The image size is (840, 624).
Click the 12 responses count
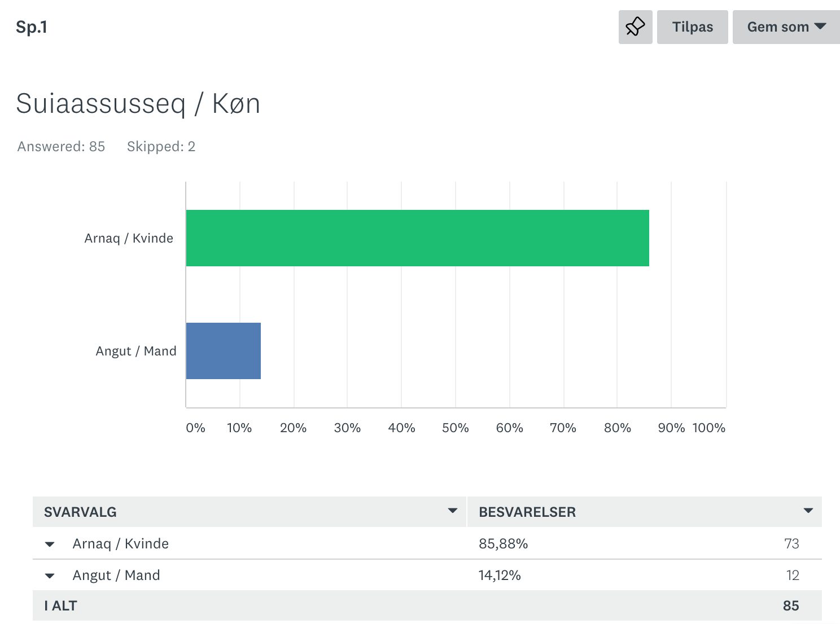(x=793, y=575)
